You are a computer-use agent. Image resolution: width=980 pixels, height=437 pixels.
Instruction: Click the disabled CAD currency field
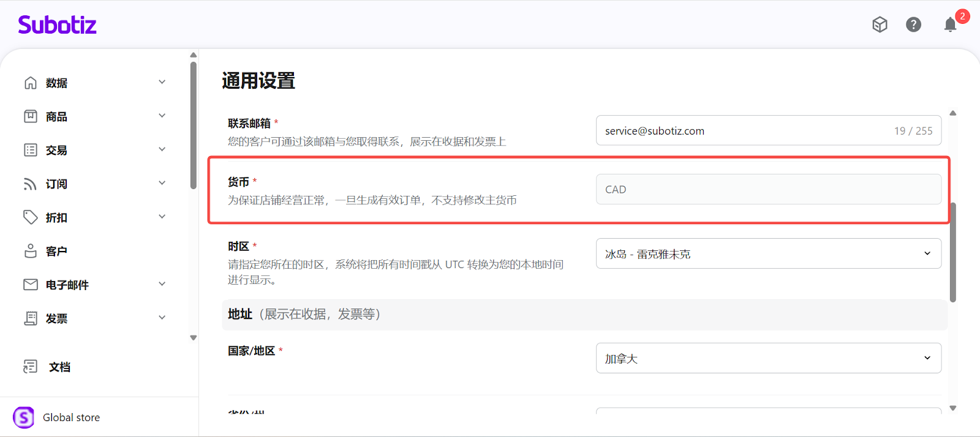768,189
